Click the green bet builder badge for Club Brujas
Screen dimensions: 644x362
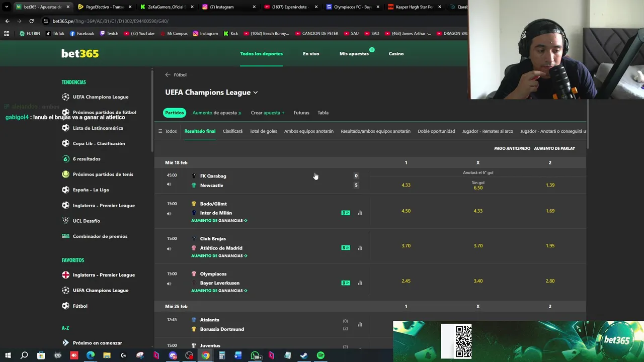click(x=345, y=248)
